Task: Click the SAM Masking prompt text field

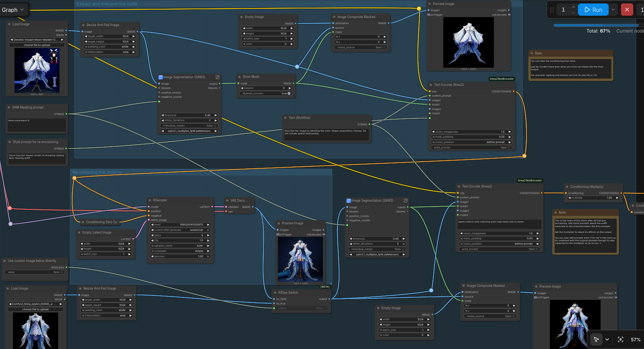Action: pos(37,125)
